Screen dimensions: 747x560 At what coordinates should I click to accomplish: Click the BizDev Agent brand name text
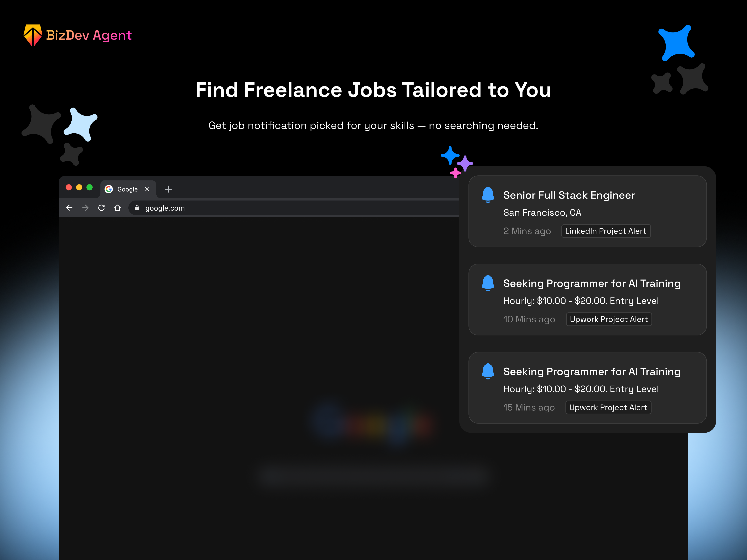[x=89, y=35]
